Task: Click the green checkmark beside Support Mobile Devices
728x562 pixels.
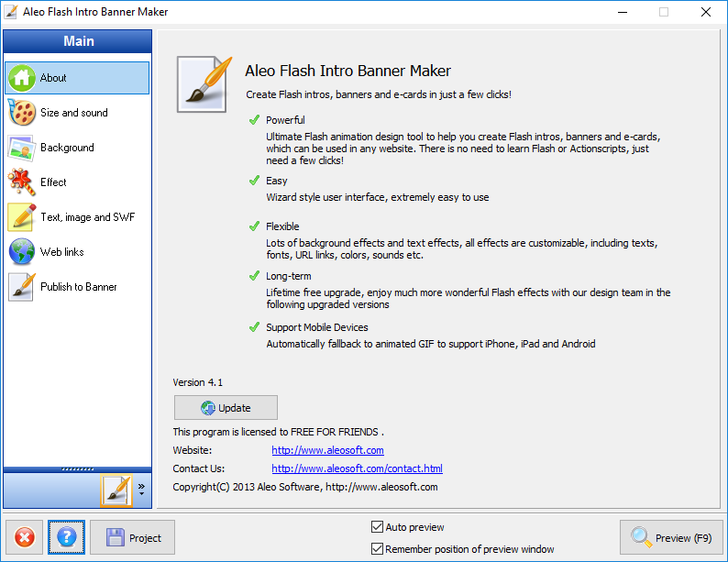Action: pyautogui.click(x=254, y=327)
